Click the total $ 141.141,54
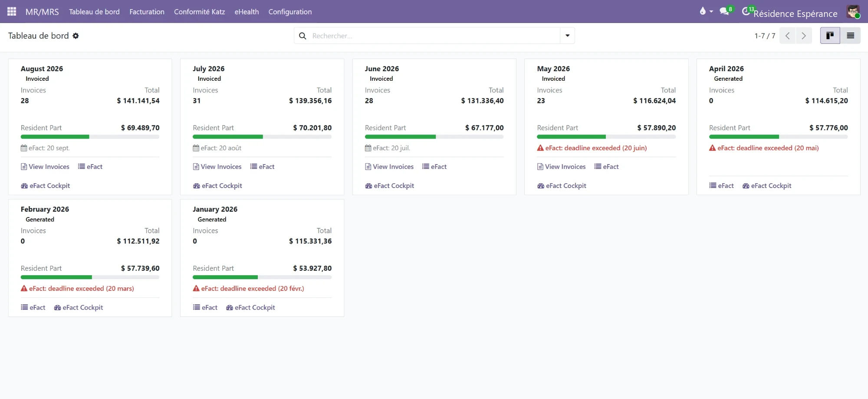This screenshot has width=868, height=399. pyautogui.click(x=138, y=101)
